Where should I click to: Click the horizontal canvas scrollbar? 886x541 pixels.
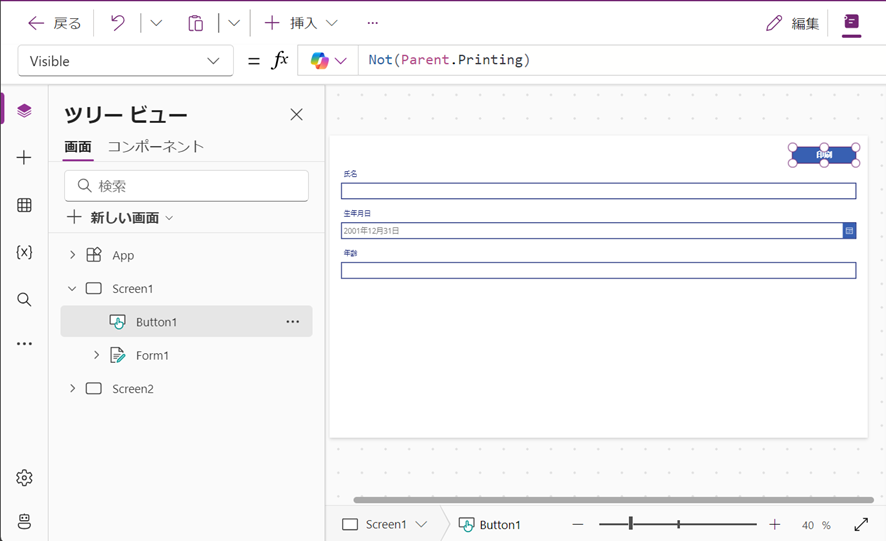(614, 500)
